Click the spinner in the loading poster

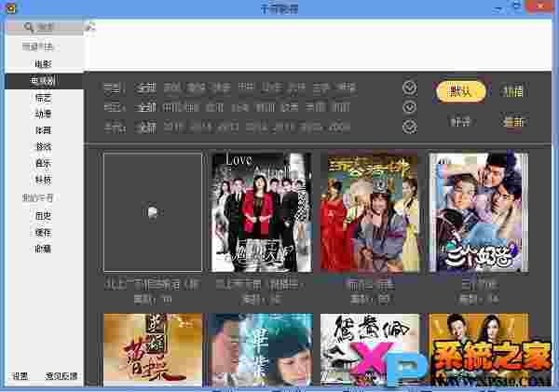(x=153, y=212)
